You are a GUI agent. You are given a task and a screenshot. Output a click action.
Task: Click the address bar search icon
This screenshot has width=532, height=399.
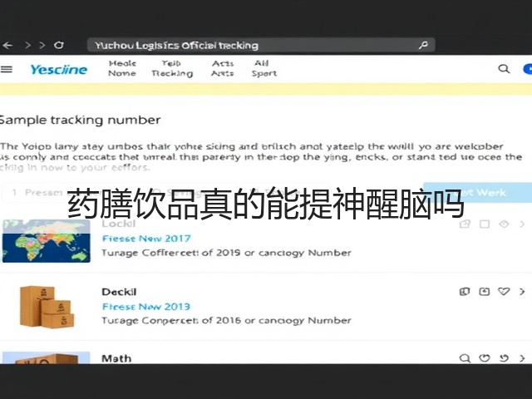point(423,45)
